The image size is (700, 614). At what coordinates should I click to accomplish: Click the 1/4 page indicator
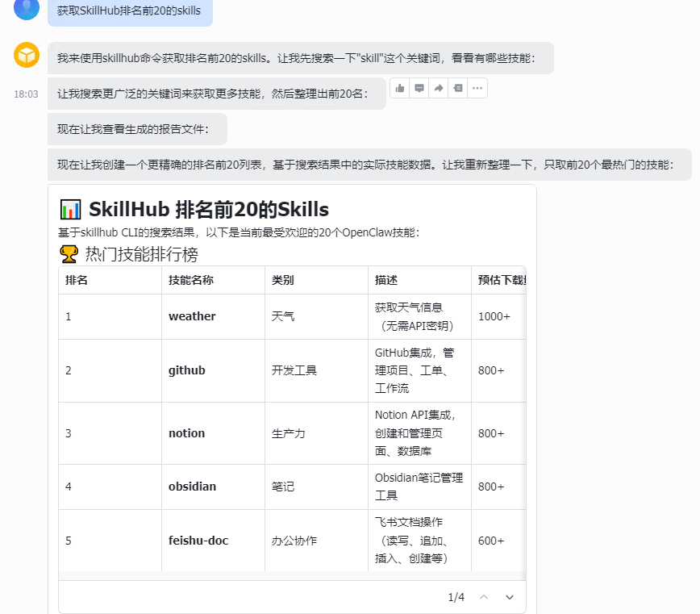point(457,597)
